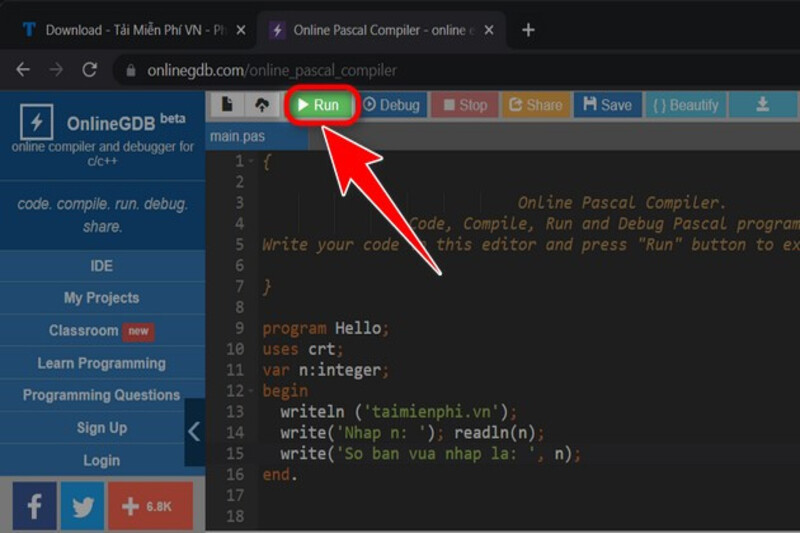The width and height of the screenshot is (800, 533).
Task: Run the Pascal program
Action: point(320,104)
